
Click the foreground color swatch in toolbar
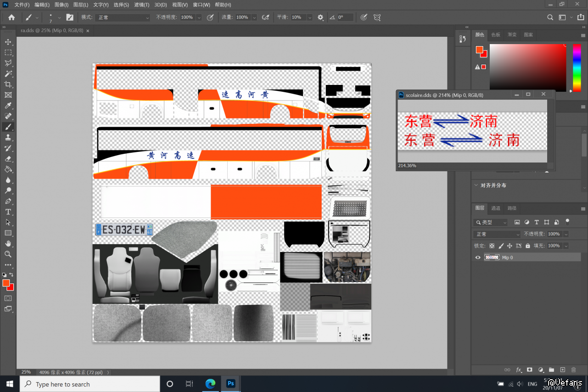tap(6, 283)
